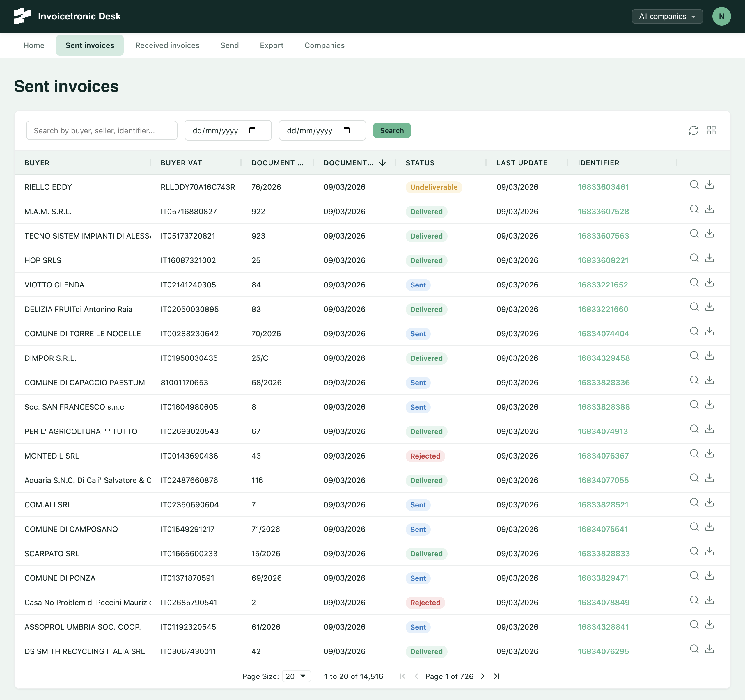
Task: Click inside the buyer search input field
Action: pos(102,130)
